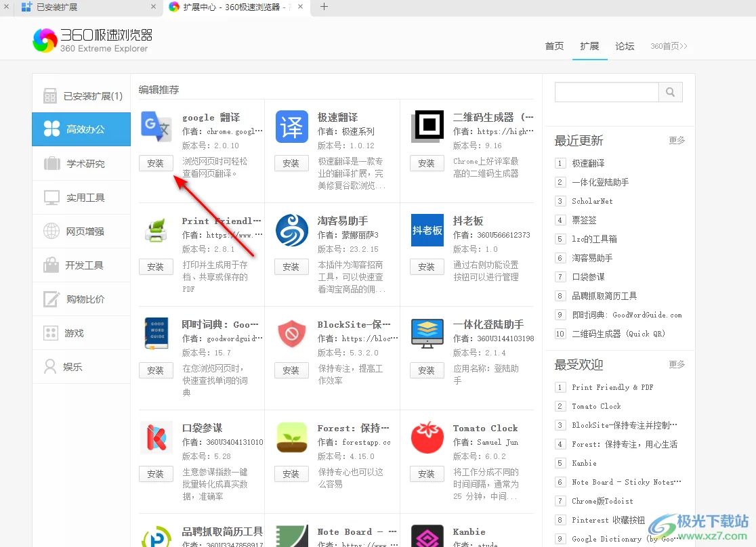Screen dimensions: 756x547
Task: Install the 二维码生成器 extension
Action: tap(427, 163)
